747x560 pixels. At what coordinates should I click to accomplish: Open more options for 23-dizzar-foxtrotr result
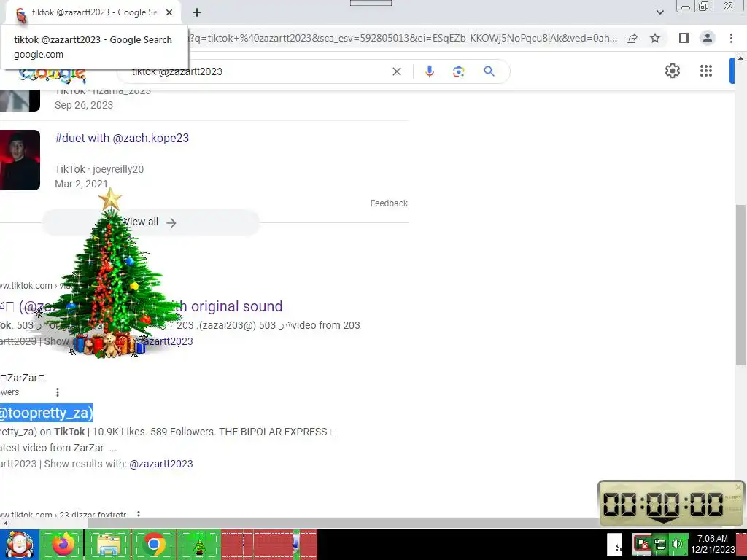point(139,514)
